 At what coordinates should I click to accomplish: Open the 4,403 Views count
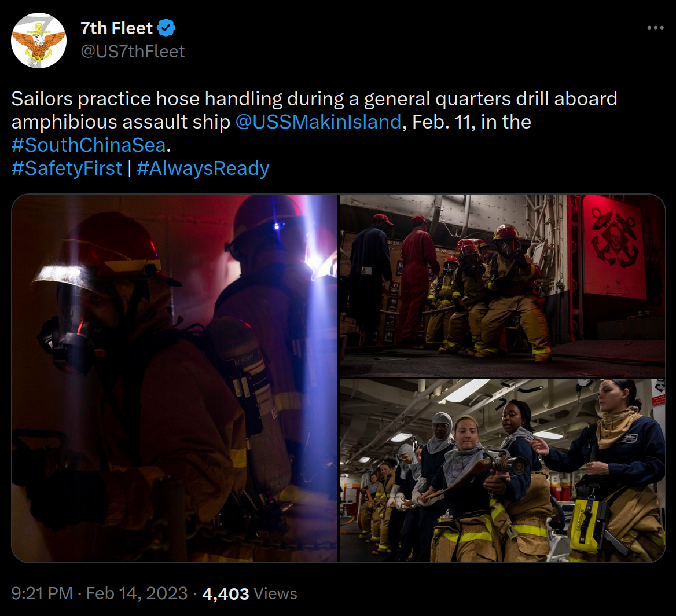(249, 593)
